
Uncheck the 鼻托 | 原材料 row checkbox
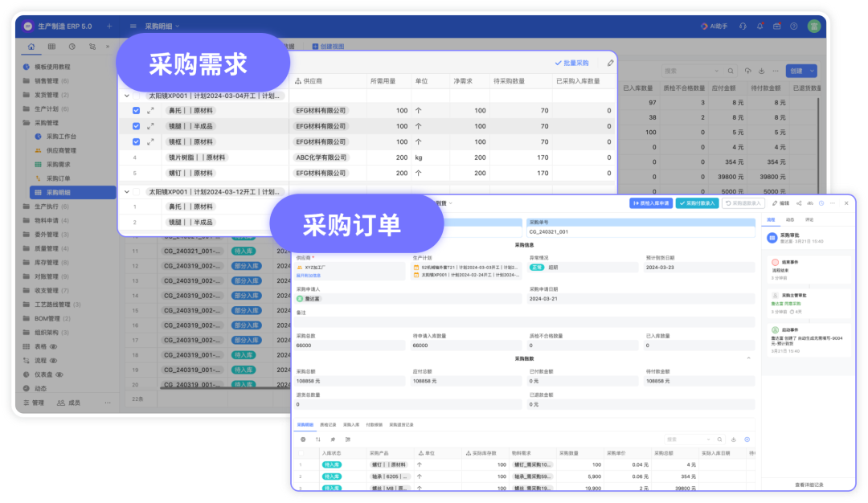[136, 111]
